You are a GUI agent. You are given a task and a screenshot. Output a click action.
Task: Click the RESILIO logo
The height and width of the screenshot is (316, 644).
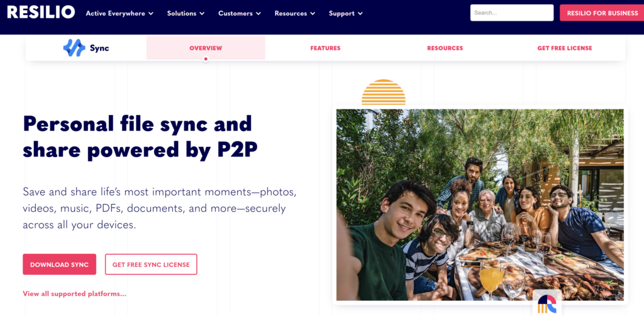click(x=41, y=13)
